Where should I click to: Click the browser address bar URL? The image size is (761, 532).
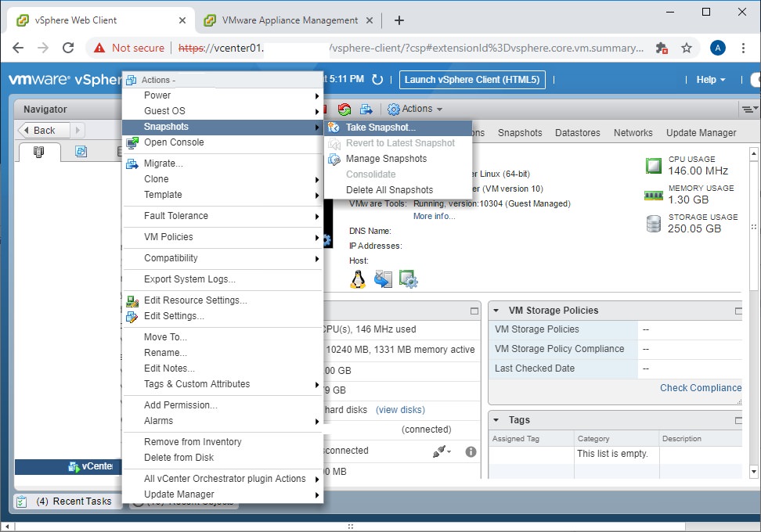tap(410, 48)
